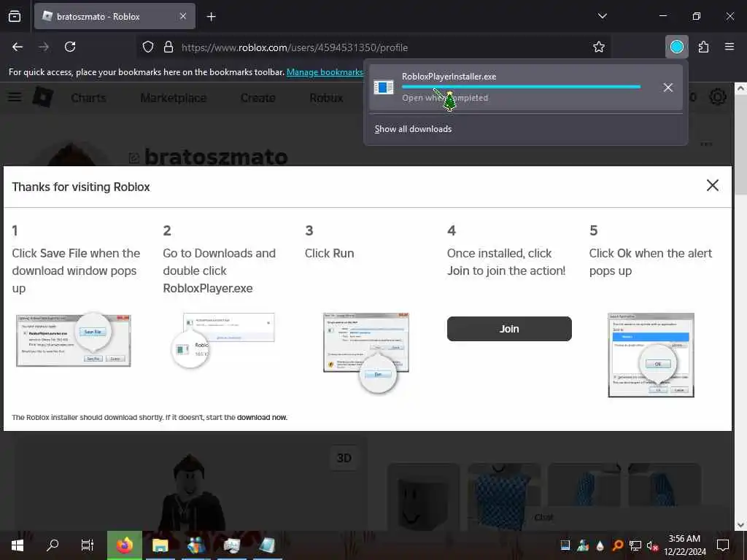Open Create in Roblox navigation

[x=258, y=98]
